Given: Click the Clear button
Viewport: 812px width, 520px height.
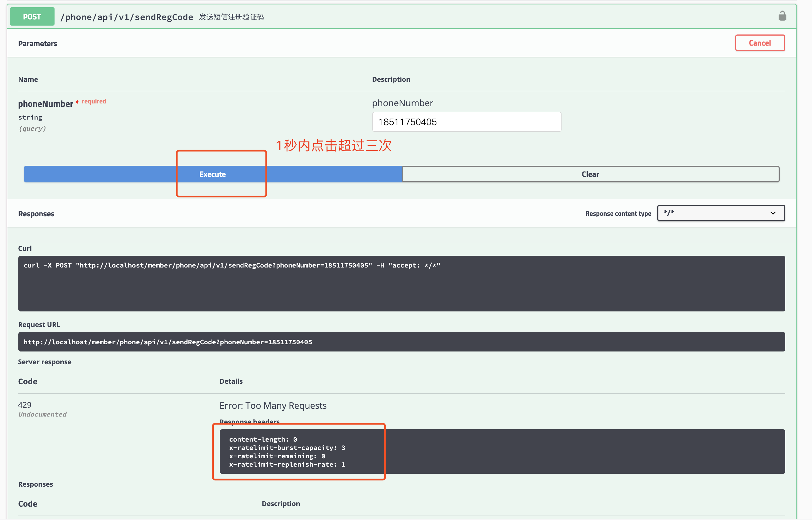Looking at the screenshot, I should (x=590, y=174).
